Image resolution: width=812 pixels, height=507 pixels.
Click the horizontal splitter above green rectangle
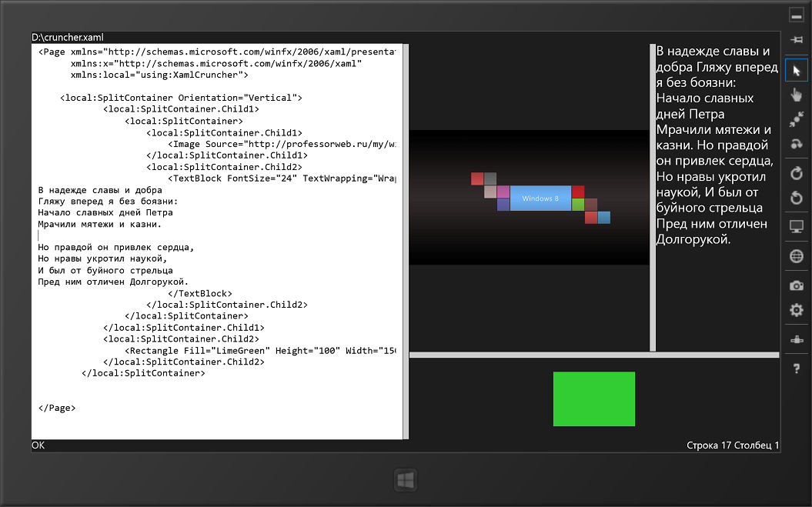pos(594,355)
